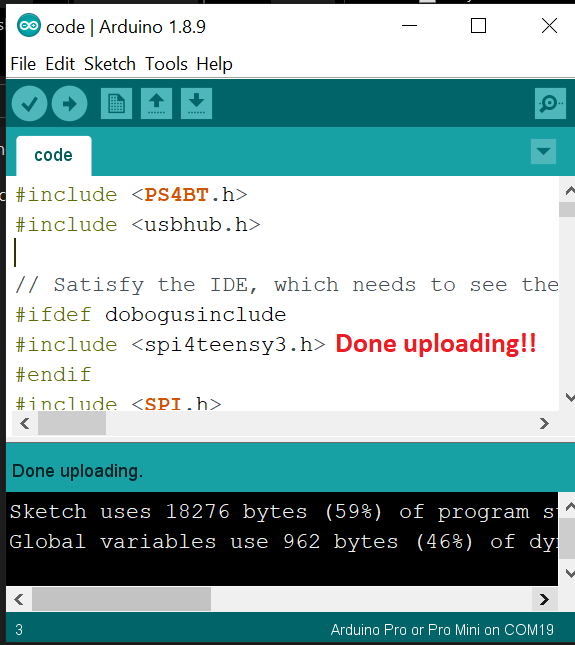Create a new sketch with the New icon

[x=116, y=103]
